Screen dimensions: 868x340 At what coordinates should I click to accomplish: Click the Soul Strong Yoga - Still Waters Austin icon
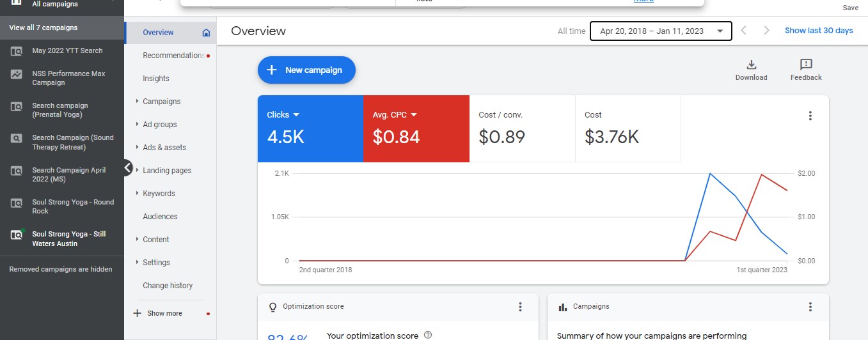(17, 235)
